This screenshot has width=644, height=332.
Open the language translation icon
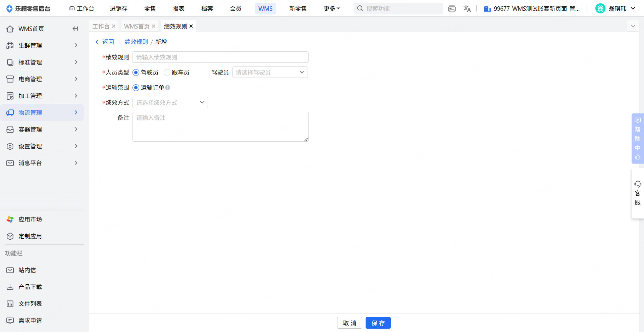point(467,9)
